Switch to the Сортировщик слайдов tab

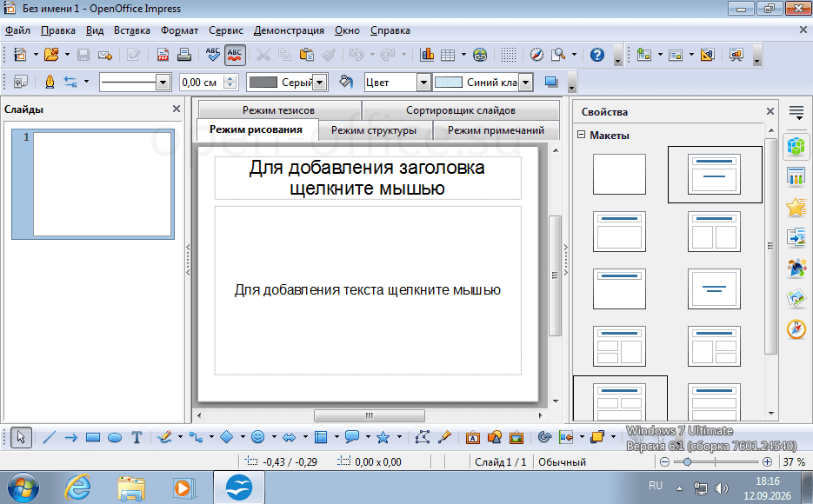(461, 110)
